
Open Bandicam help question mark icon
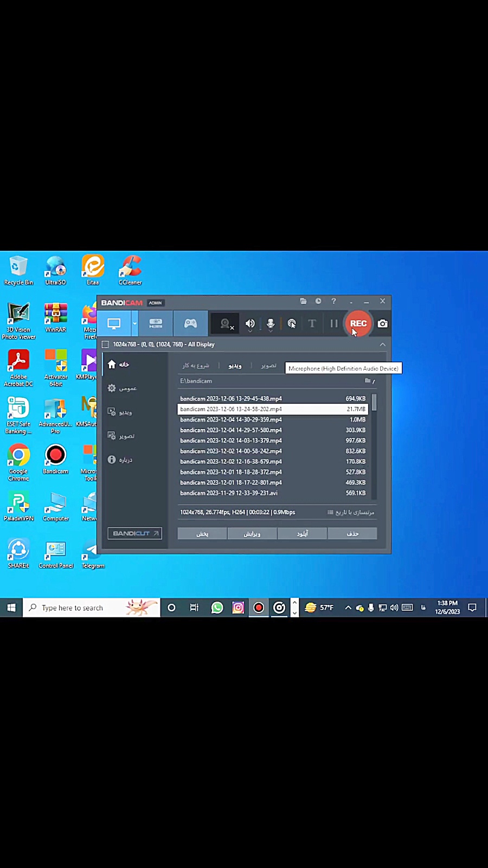click(333, 301)
